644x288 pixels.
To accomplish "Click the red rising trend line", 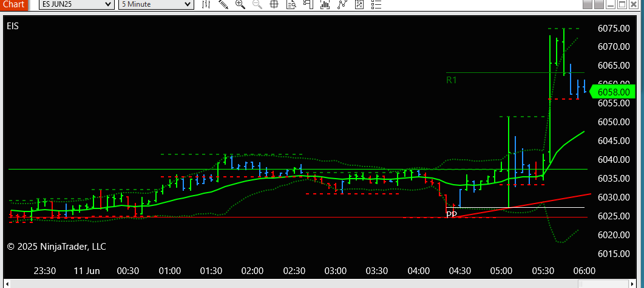I will tap(521, 205).
